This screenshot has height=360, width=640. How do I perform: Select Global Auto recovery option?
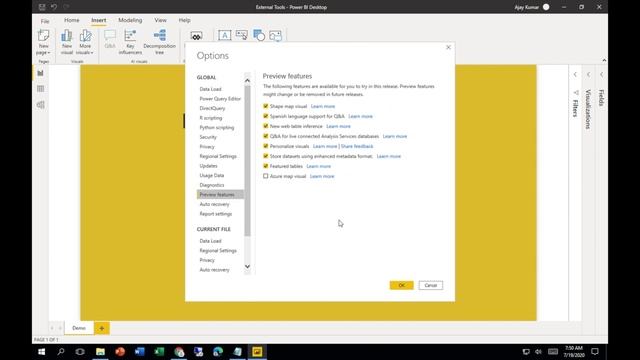(x=214, y=204)
